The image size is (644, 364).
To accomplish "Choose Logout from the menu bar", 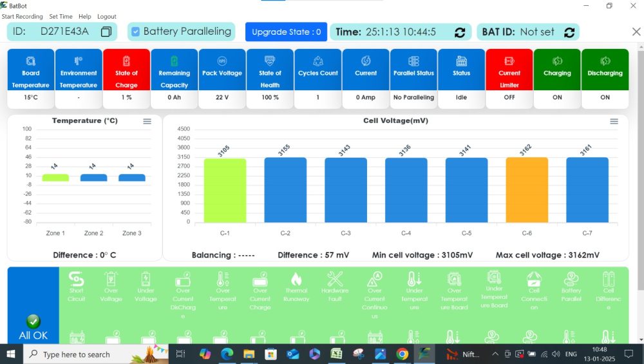I will 107,17.
